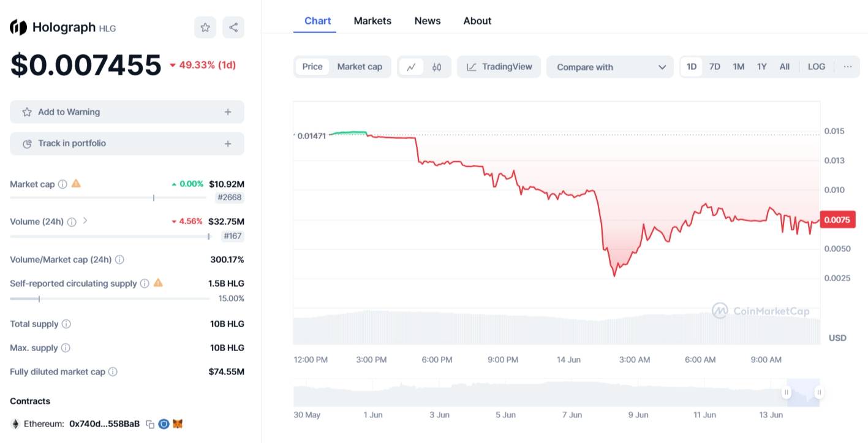Open the Compare with dropdown
868x443 pixels.
[610, 67]
